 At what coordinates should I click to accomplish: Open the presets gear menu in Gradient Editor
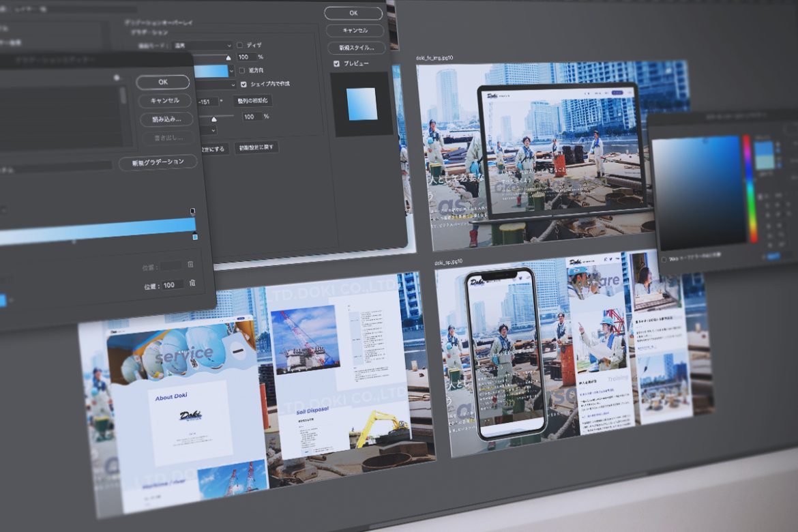[x=117, y=77]
